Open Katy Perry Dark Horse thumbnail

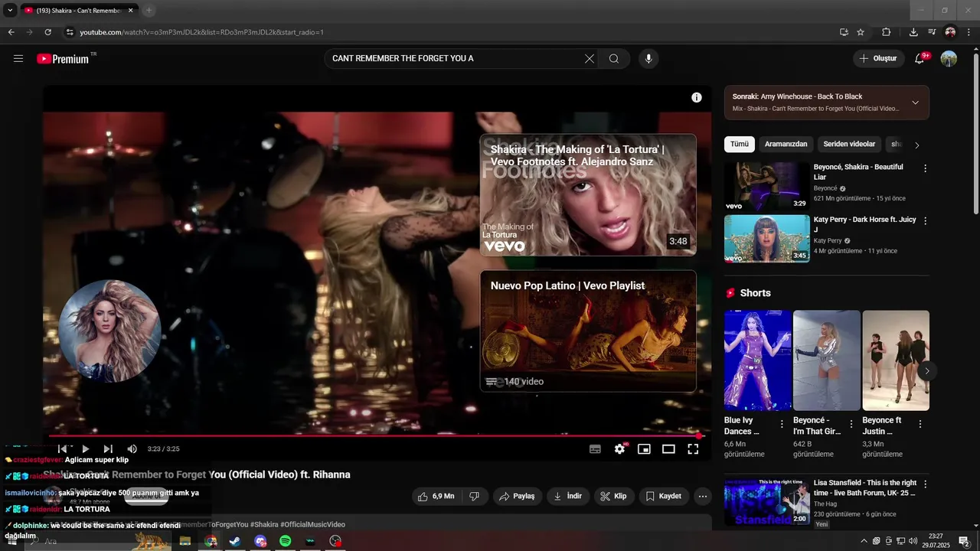(x=766, y=239)
